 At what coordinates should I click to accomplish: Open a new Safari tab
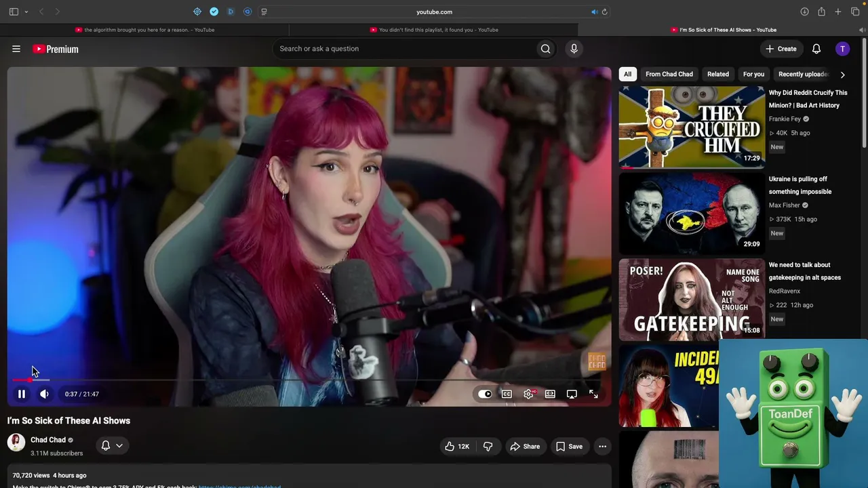(838, 12)
